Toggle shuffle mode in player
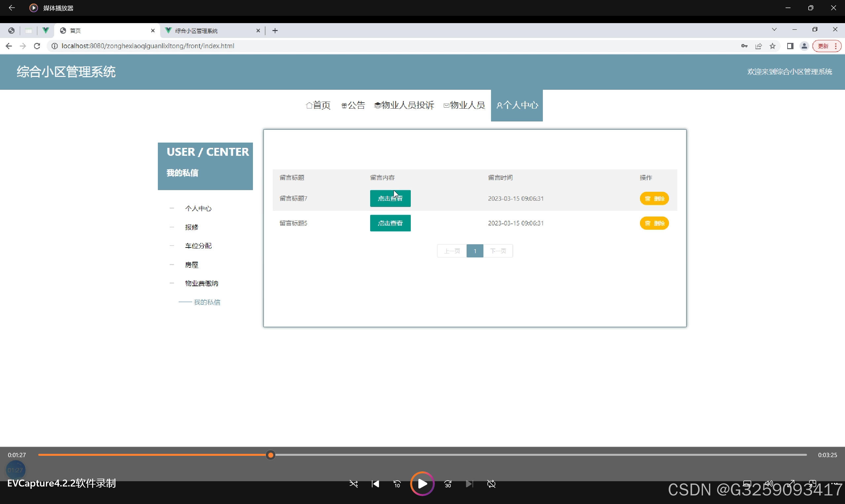 pos(353,484)
